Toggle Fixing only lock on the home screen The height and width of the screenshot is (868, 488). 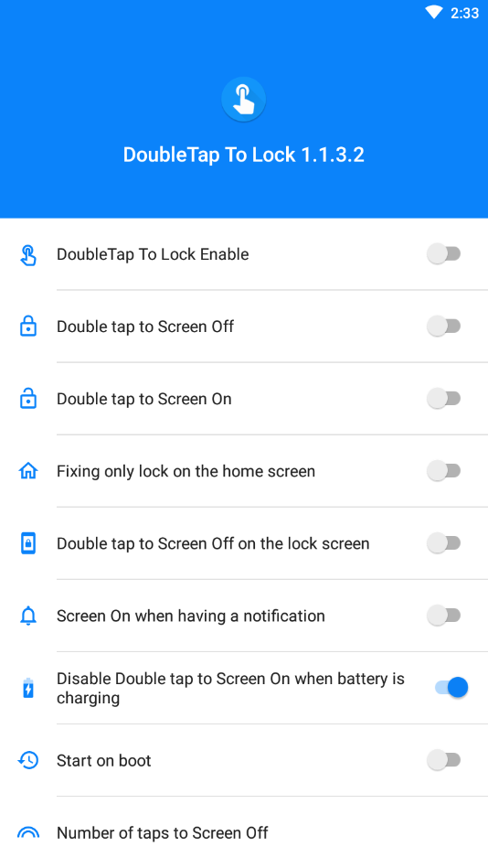[444, 471]
